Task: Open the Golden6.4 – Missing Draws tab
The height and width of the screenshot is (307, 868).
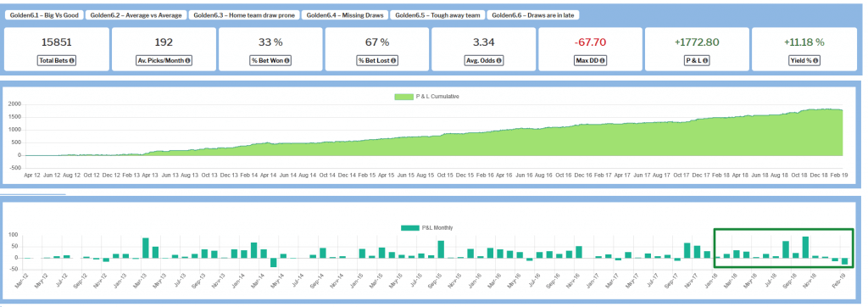Action: 345,15
